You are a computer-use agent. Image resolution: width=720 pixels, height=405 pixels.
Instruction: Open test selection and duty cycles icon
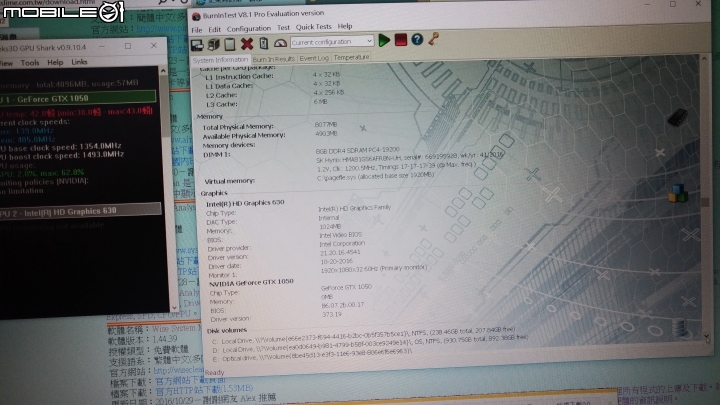(x=264, y=44)
